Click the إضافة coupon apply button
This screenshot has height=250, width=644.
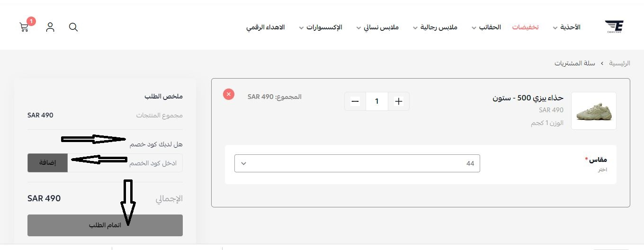point(47,163)
